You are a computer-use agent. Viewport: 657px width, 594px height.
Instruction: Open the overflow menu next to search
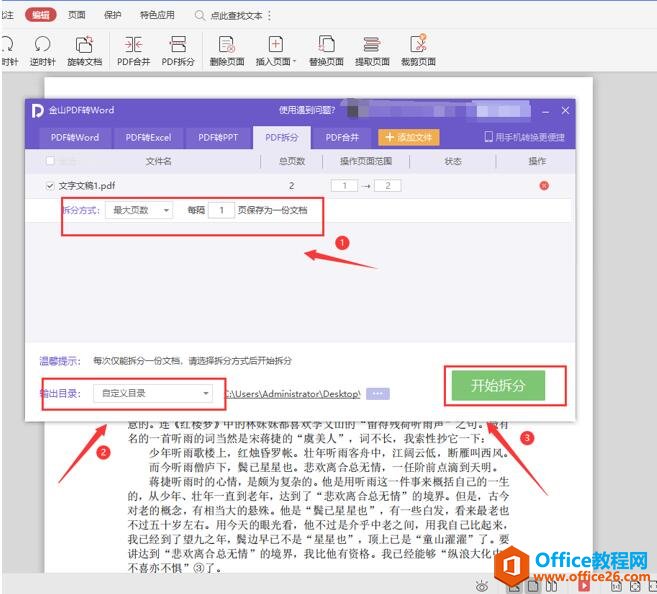[x=269, y=16]
